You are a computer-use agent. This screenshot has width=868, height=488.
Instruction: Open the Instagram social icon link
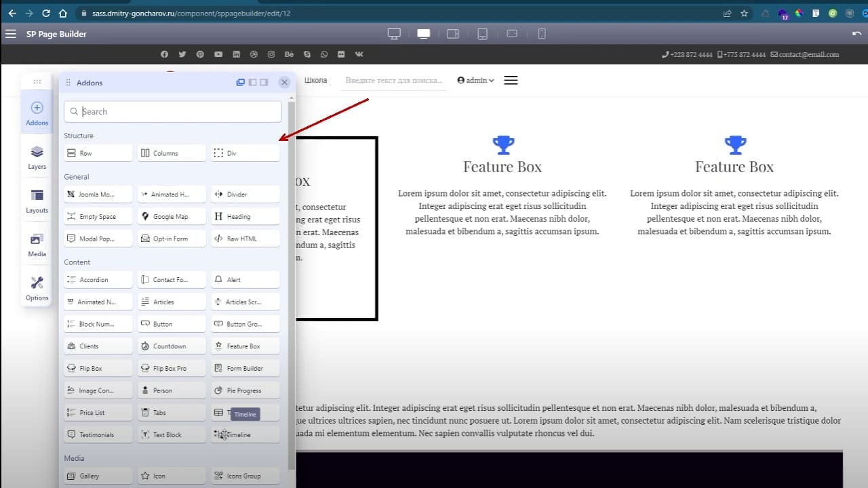tap(271, 54)
